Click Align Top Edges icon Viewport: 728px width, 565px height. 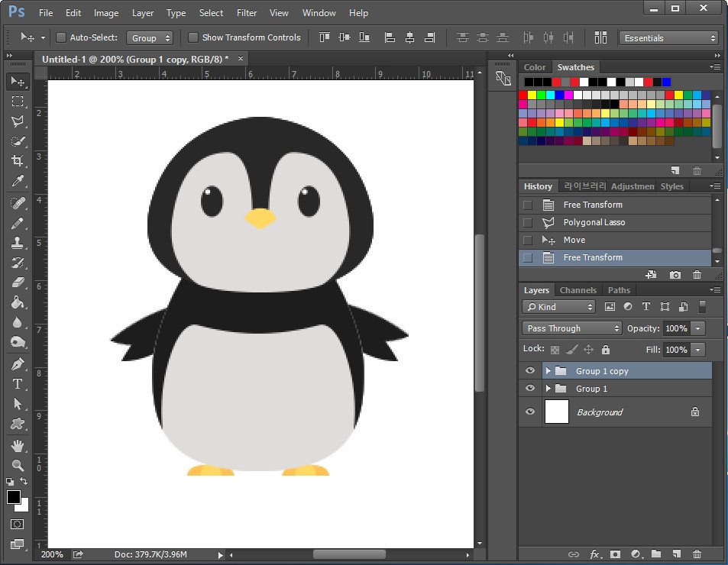[x=325, y=37]
